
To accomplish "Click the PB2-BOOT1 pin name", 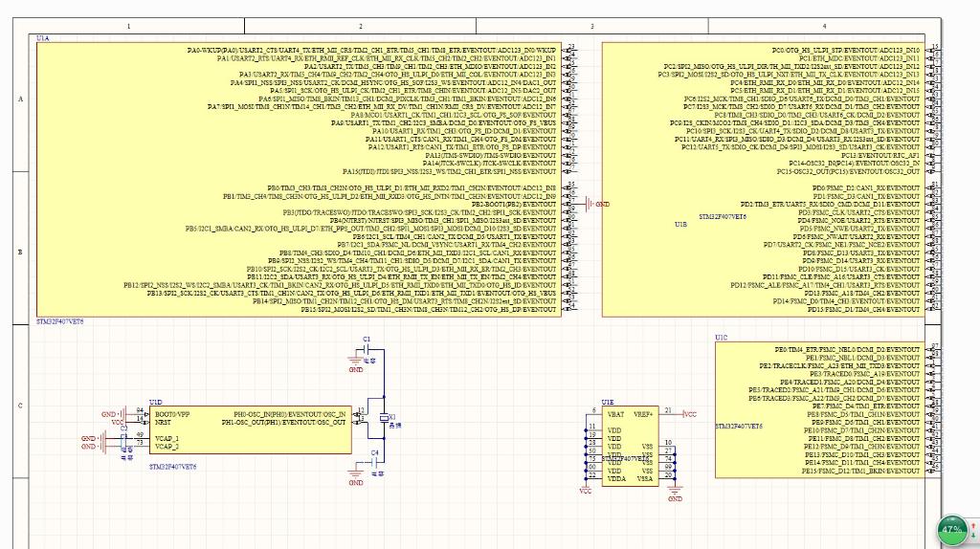I will click(x=514, y=205).
